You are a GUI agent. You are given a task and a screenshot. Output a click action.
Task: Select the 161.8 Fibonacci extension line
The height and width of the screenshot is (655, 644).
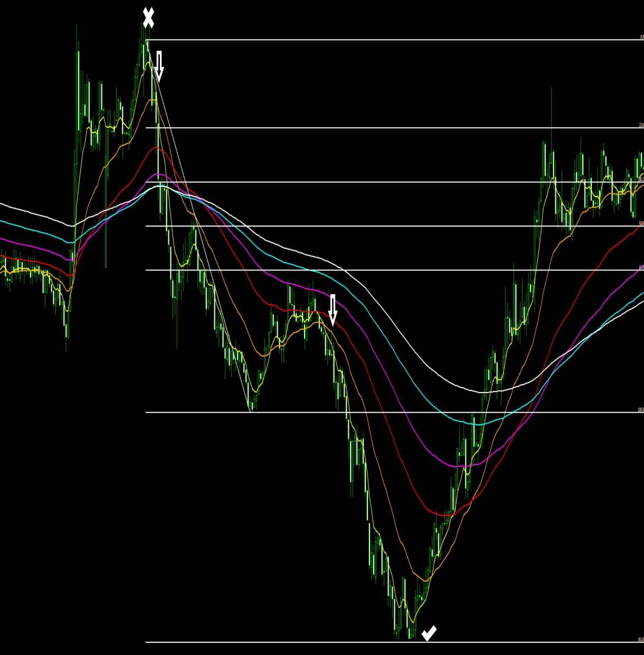[395, 642]
